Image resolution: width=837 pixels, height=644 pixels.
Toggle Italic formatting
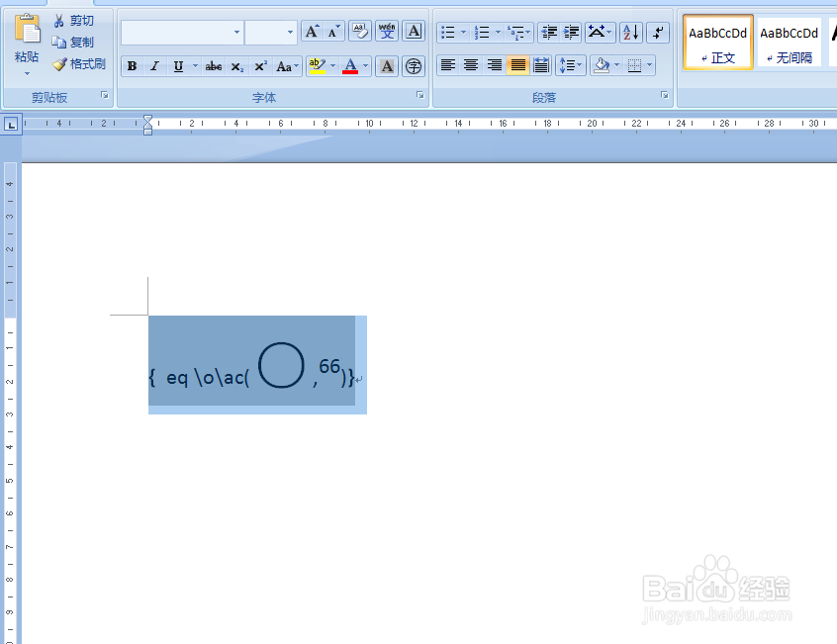pyautogui.click(x=154, y=66)
